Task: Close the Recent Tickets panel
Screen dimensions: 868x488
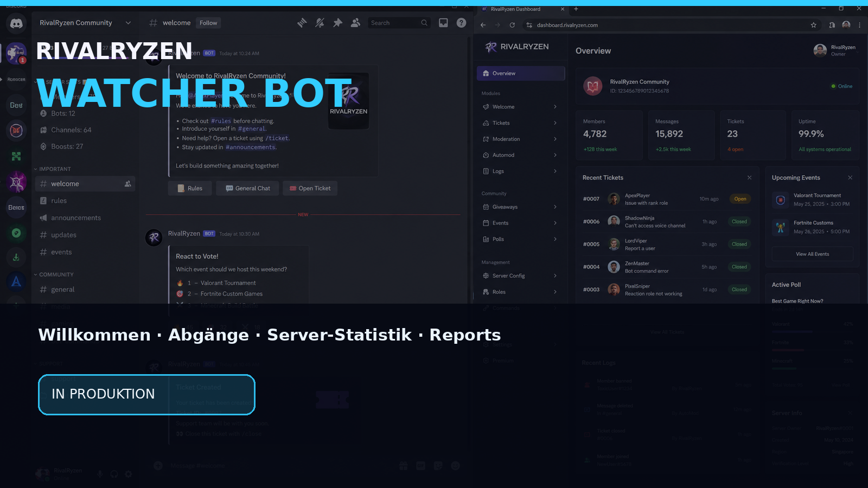Action: [x=749, y=178]
